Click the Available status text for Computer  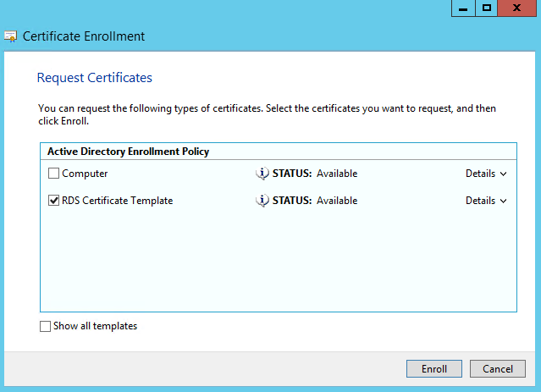coord(337,174)
